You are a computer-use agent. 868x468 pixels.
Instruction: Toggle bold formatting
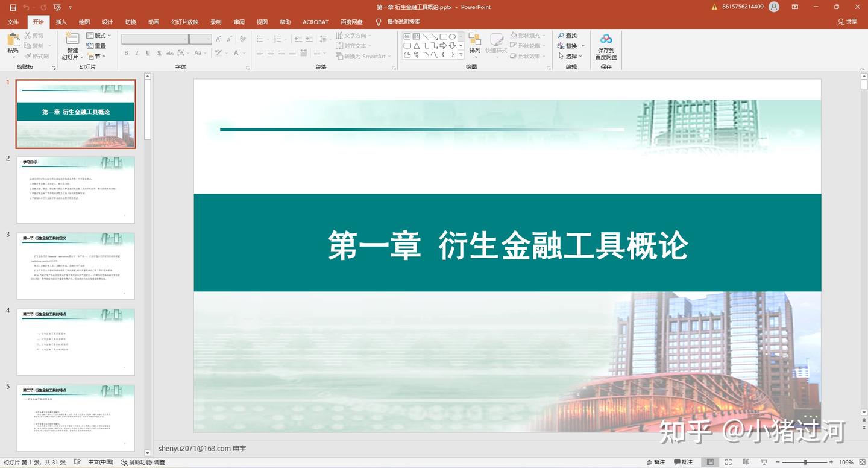126,53
